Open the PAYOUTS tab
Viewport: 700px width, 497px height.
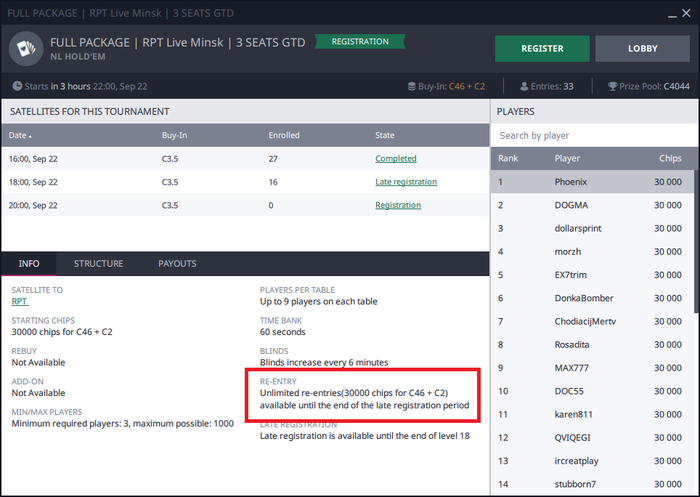pos(177,264)
